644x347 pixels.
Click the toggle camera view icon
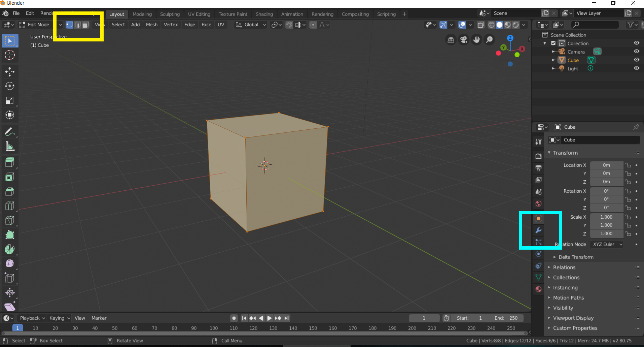[x=464, y=40]
